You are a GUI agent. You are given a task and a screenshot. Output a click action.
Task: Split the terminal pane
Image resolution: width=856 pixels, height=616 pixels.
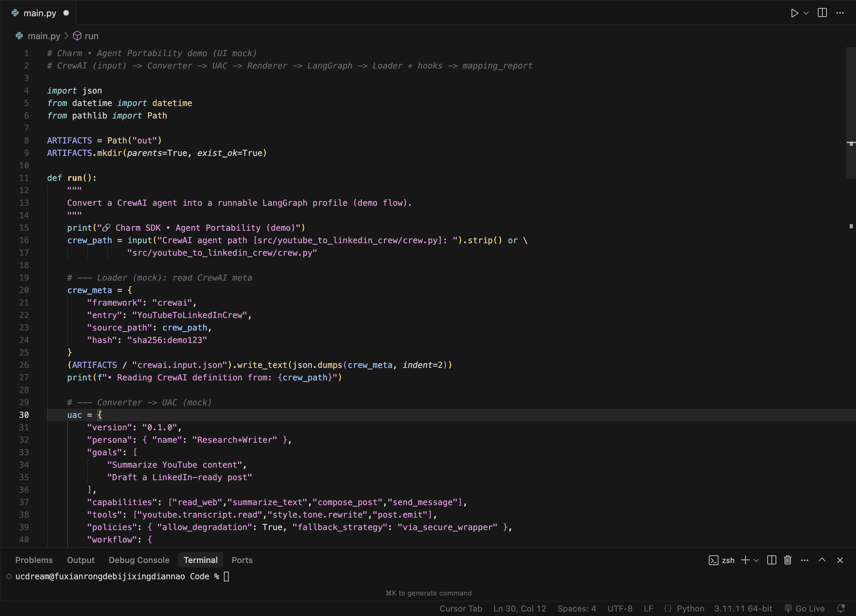pyautogui.click(x=771, y=560)
